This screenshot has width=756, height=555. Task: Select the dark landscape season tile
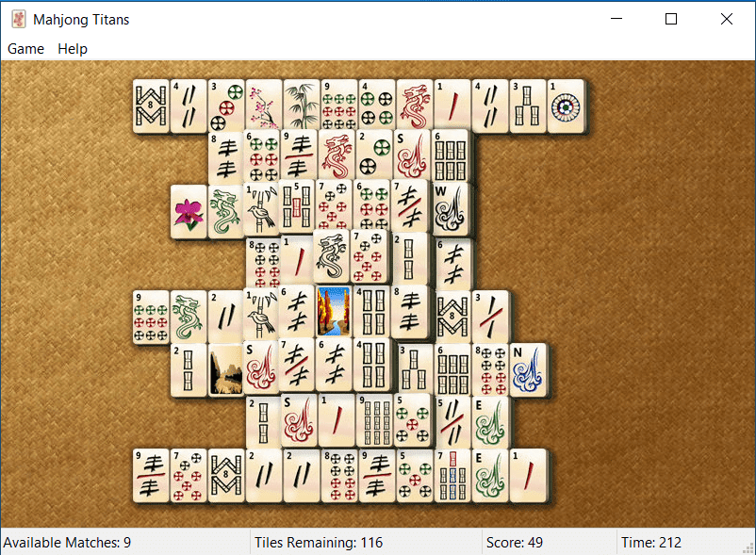(x=226, y=370)
